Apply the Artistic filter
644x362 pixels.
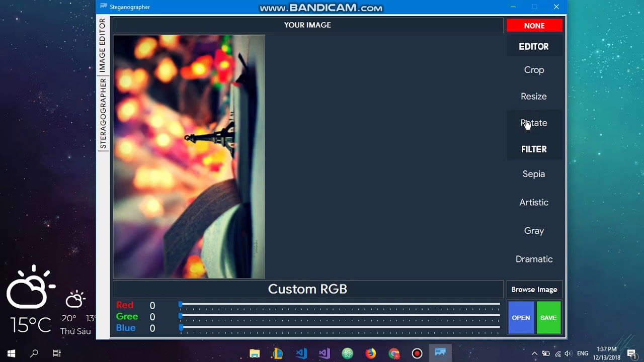click(x=534, y=203)
